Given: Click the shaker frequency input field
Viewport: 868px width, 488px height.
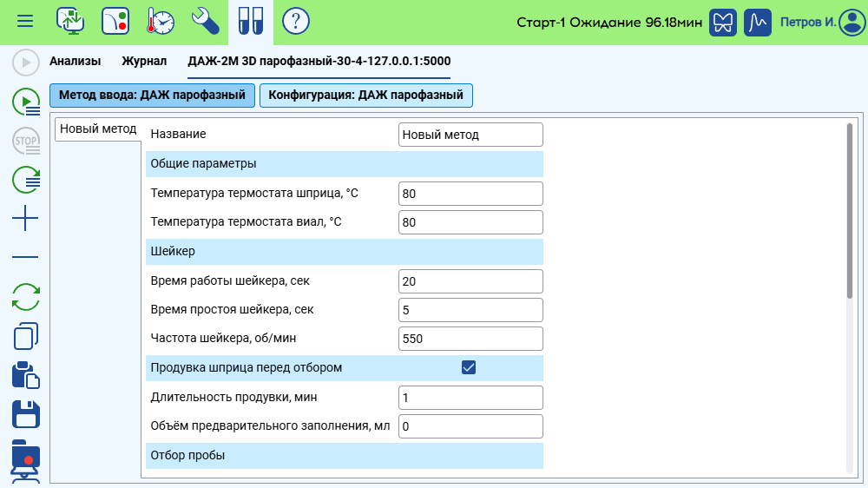Looking at the screenshot, I should [x=470, y=339].
